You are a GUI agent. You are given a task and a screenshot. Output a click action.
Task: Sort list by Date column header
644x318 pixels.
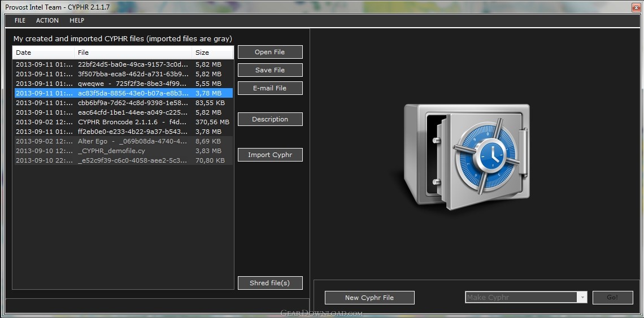coord(43,53)
